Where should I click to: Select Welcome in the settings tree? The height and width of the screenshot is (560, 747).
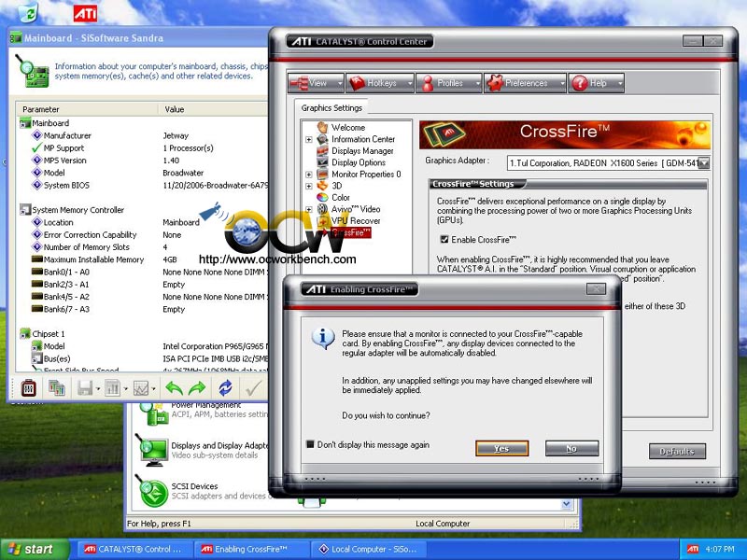coord(348,128)
